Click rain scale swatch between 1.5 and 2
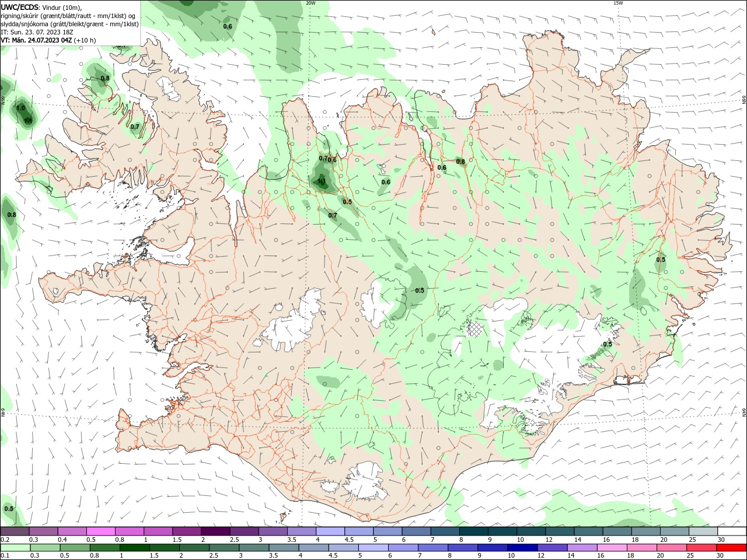747x560 pixels. tap(164, 547)
